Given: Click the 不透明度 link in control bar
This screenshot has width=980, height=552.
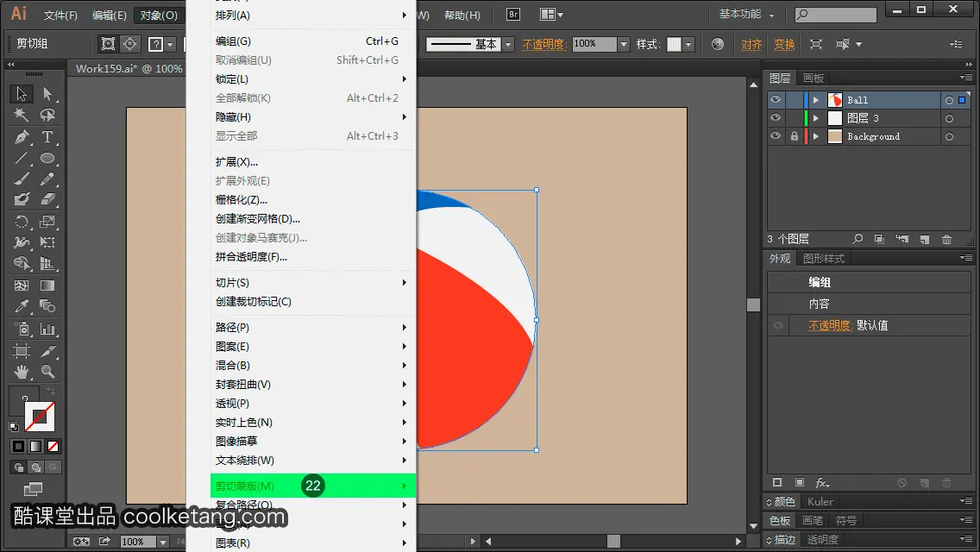Looking at the screenshot, I should (x=543, y=44).
